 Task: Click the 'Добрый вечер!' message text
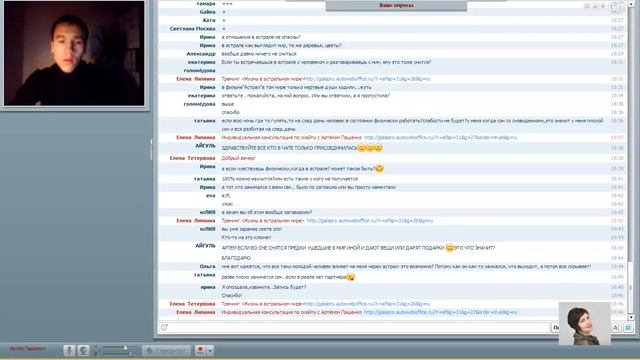click(x=238, y=158)
